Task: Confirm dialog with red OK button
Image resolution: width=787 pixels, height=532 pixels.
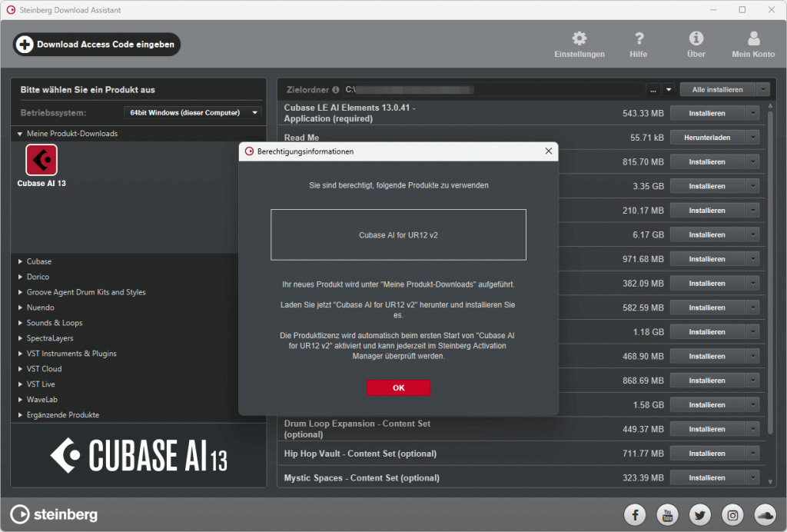Action: 399,387
